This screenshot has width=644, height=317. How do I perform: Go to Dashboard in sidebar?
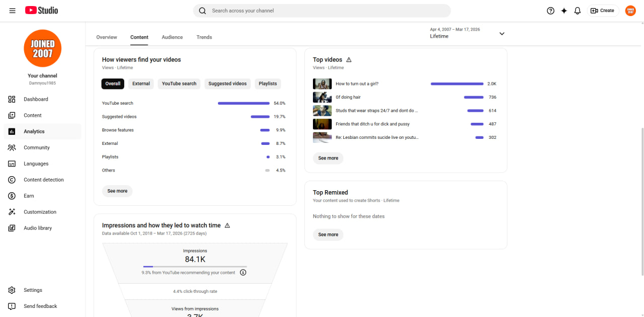(42, 99)
